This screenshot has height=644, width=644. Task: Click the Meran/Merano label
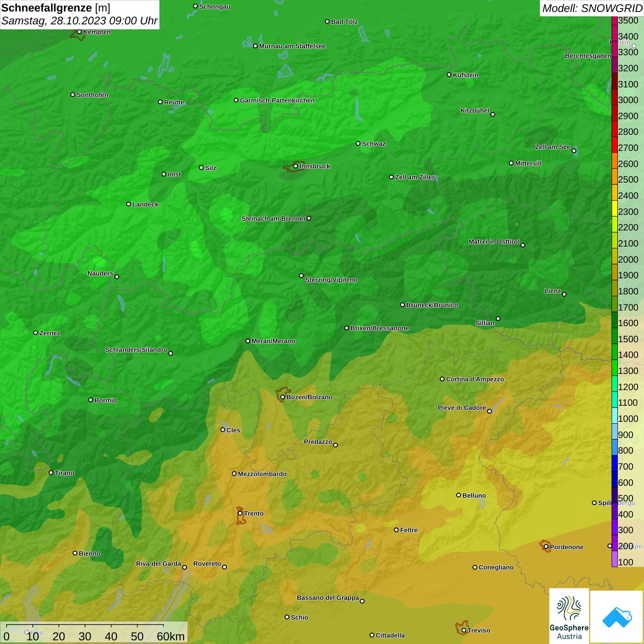[x=273, y=341]
